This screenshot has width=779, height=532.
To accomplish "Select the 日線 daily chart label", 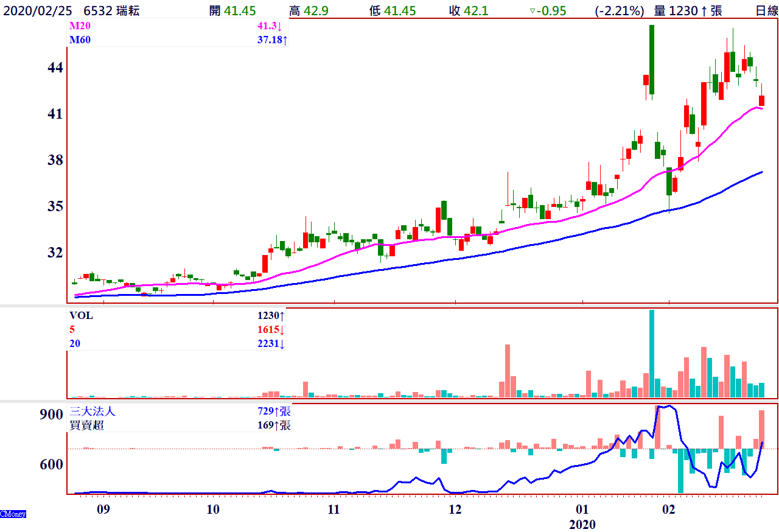I will pos(766,10).
